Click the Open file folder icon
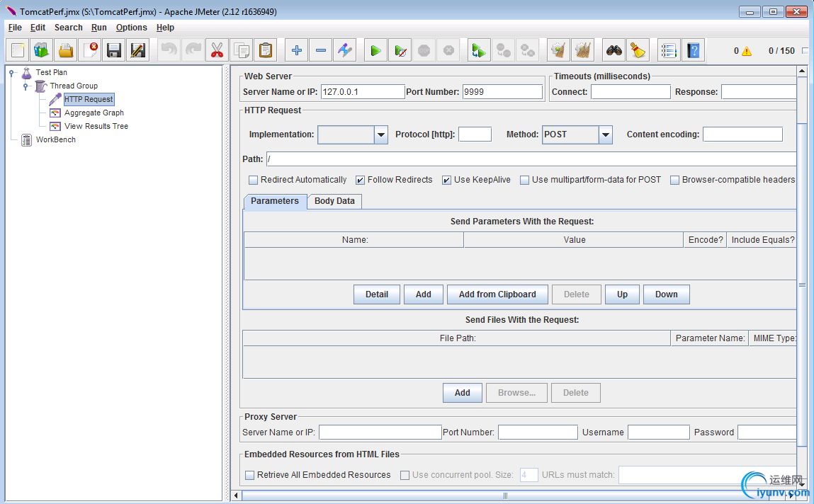Image resolution: width=814 pixels, height=504 pixels. click(x=65, y=50)
